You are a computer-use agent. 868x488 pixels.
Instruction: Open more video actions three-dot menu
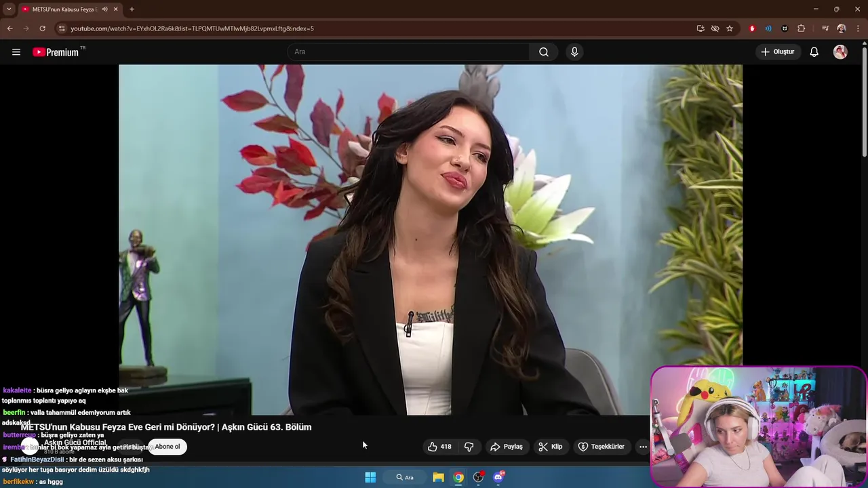[643, 447]
